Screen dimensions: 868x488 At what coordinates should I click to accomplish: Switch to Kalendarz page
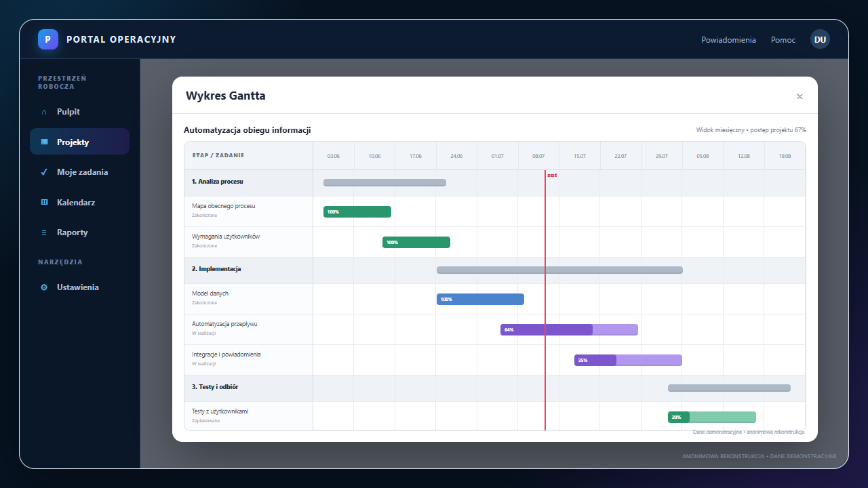[79, 202]
